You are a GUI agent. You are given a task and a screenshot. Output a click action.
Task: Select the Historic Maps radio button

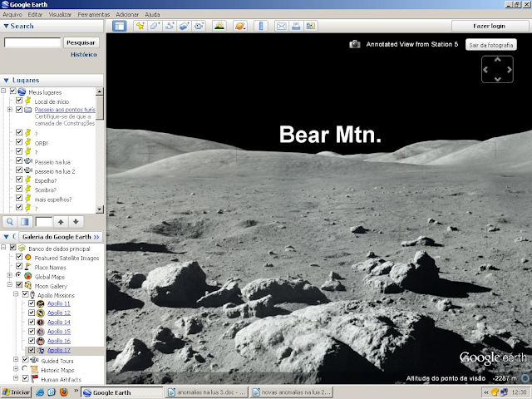[25, 368]
